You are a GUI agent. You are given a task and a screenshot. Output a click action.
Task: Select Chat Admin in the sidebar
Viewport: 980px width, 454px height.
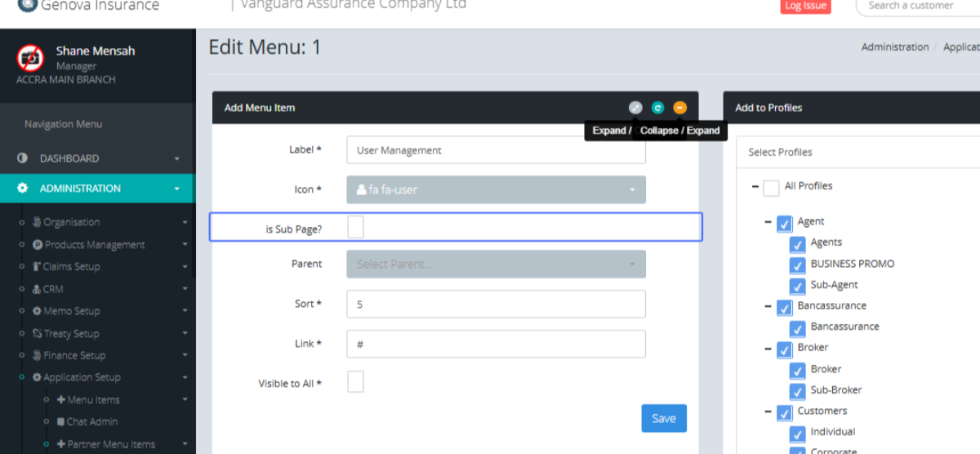(91, 422)
